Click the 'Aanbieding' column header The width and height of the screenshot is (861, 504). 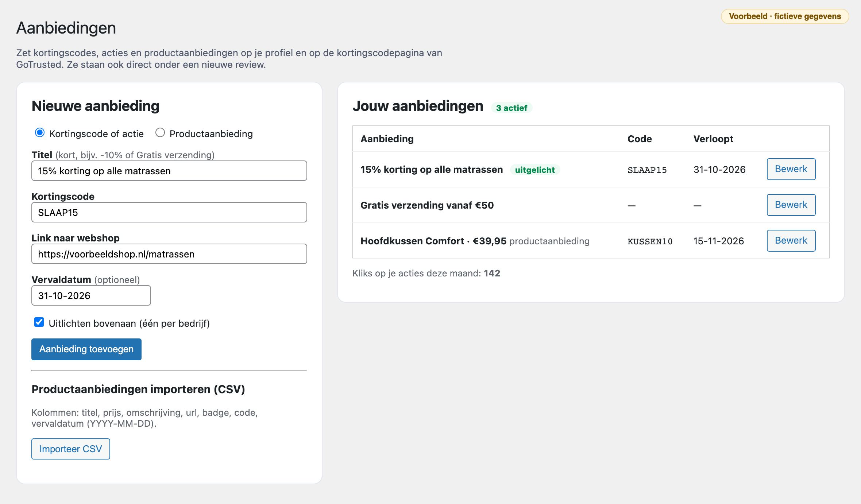pos(387,139)
